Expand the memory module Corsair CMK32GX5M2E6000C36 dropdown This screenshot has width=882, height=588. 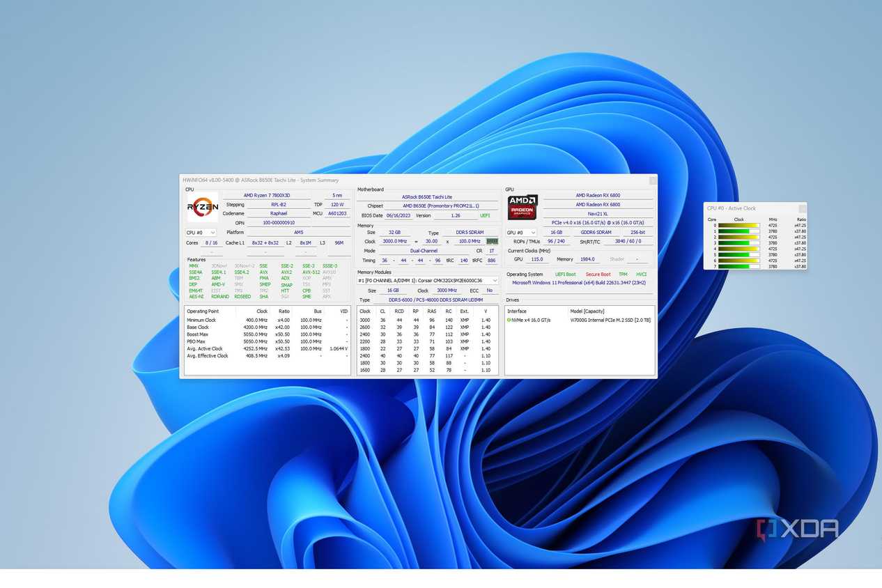click(428, 281)
